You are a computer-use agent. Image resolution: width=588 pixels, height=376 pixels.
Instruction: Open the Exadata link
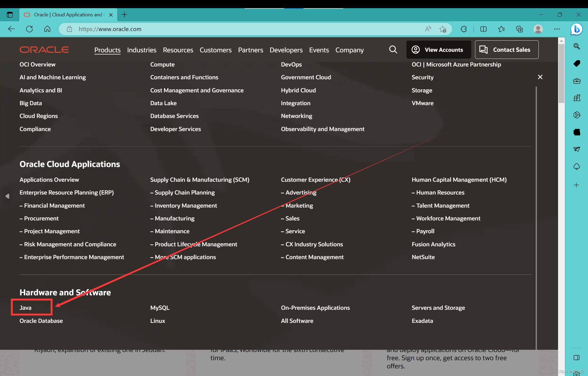422,321
